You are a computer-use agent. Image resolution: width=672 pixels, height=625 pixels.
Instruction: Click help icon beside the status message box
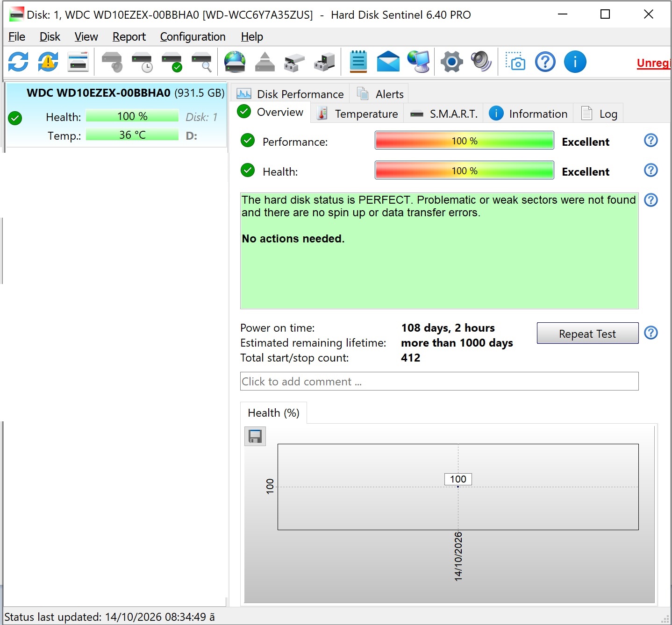pos(651,200)
